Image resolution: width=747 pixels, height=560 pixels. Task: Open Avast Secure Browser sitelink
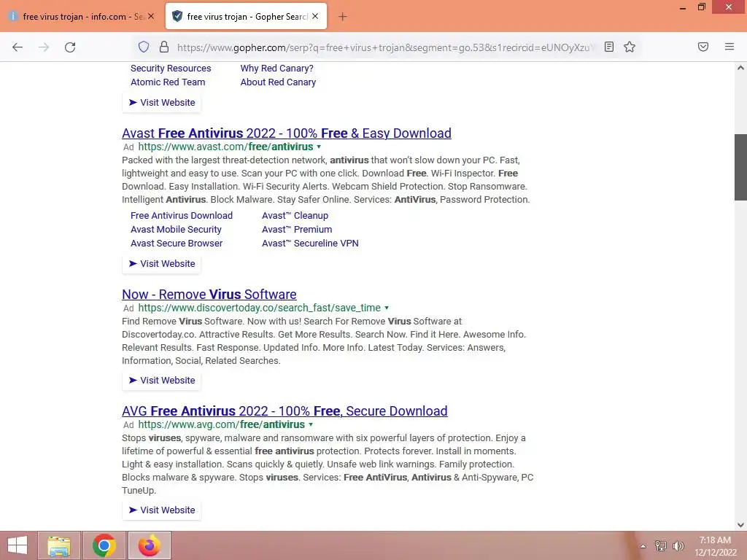click(x=177, y=243)
